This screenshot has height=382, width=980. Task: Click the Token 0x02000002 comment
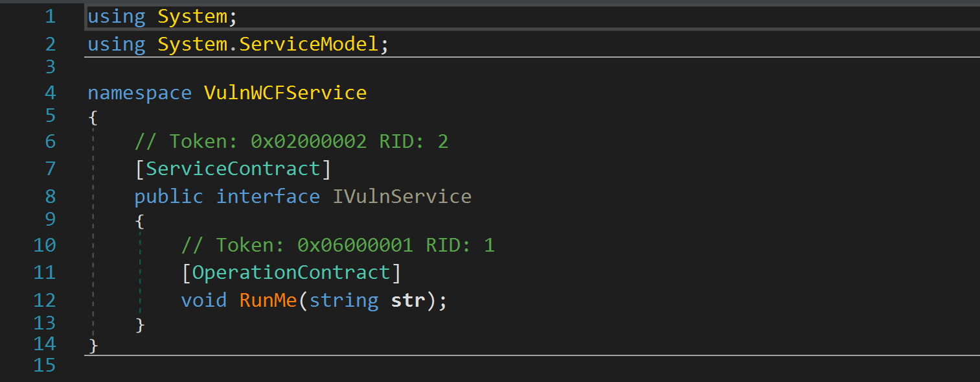[291, 141]
